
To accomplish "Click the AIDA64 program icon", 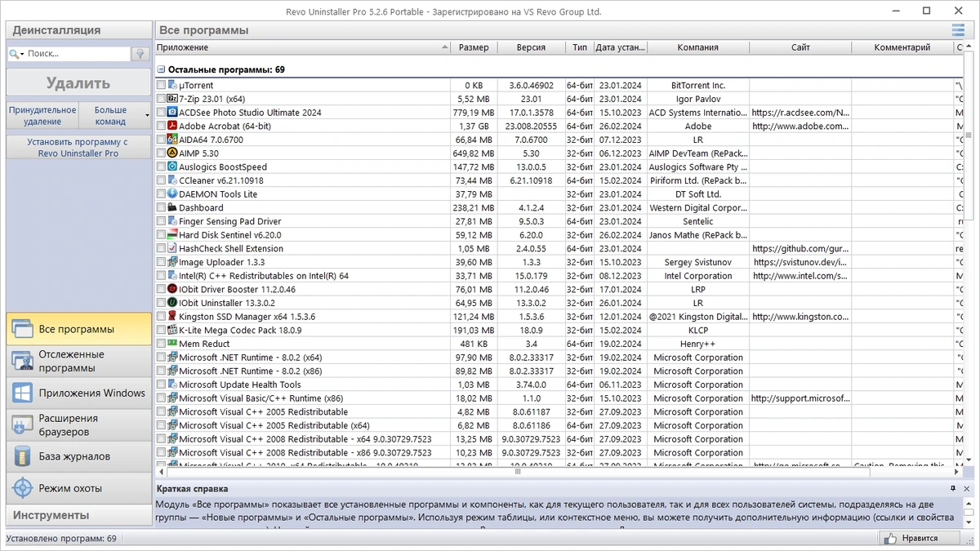I will [x=172, y=140].
